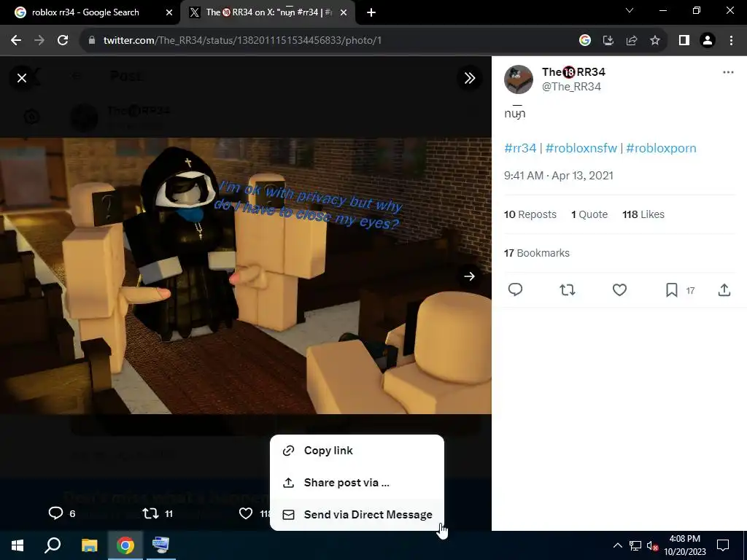
Task: Like the post using the sidebar heart
Action: click(619, 289)
